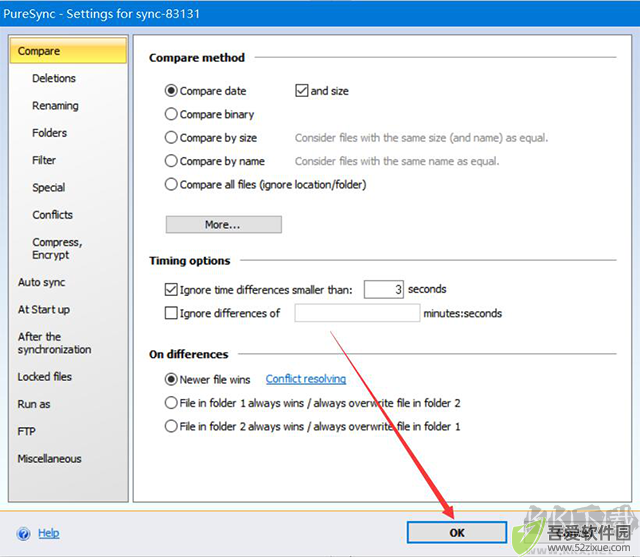Open the Run as settings
640x557 pixels.
[x=34, y=404]
